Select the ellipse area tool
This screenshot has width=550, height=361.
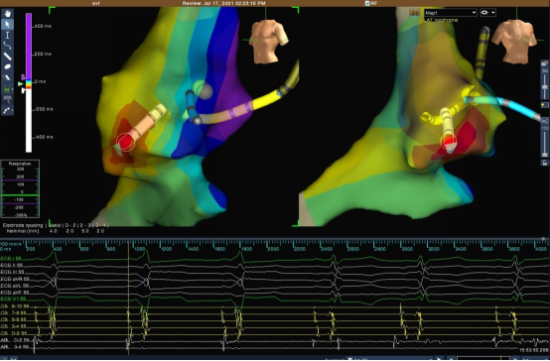(7, 67)
